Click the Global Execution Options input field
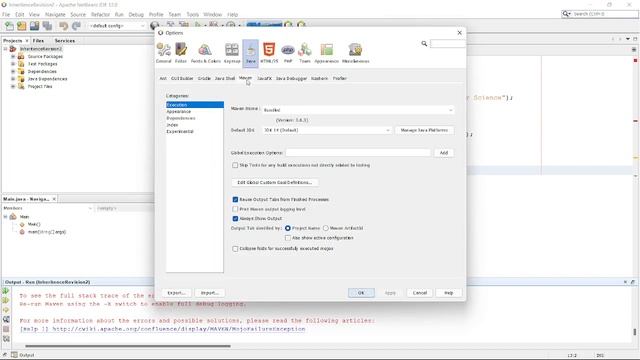 coord(358,153)
